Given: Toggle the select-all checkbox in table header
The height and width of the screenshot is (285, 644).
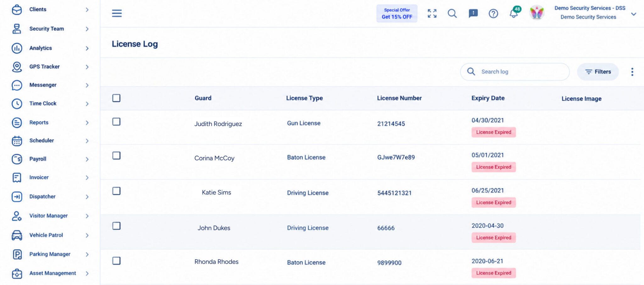Looking at the screenshot, I should (116, 98).
